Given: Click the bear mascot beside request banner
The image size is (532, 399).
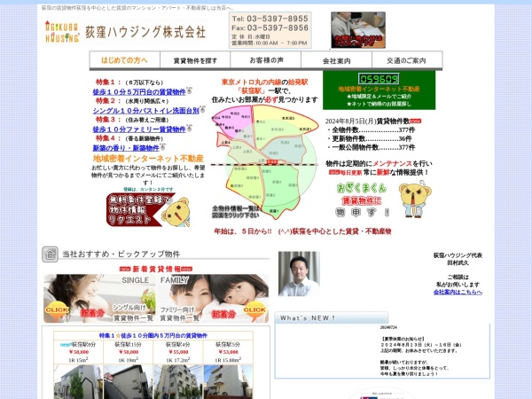Looking at the screenshot, I should pos(176,213).
